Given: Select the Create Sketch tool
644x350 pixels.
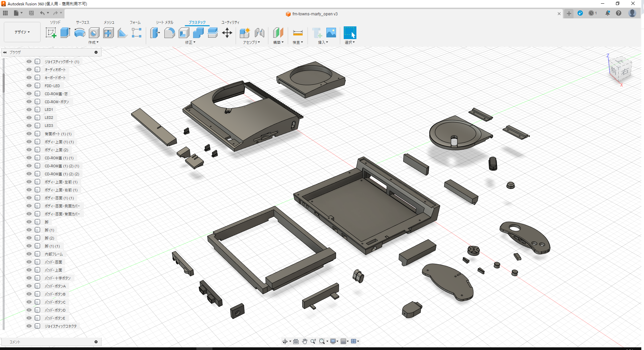Looking at the screenshot, I should [x=51, y=32].
